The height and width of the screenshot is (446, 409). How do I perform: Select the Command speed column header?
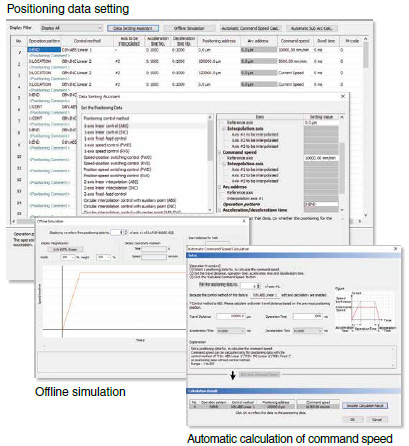tap(295, 41)
